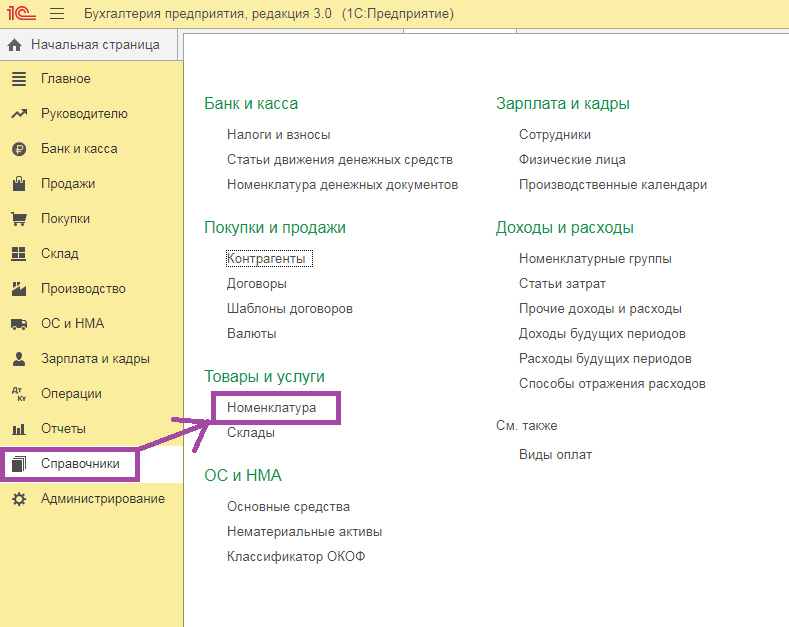Click the Зарплата и кадры green heading
Image resolution: width=789 pixels, height=627 pixels.
pos(563,104)
